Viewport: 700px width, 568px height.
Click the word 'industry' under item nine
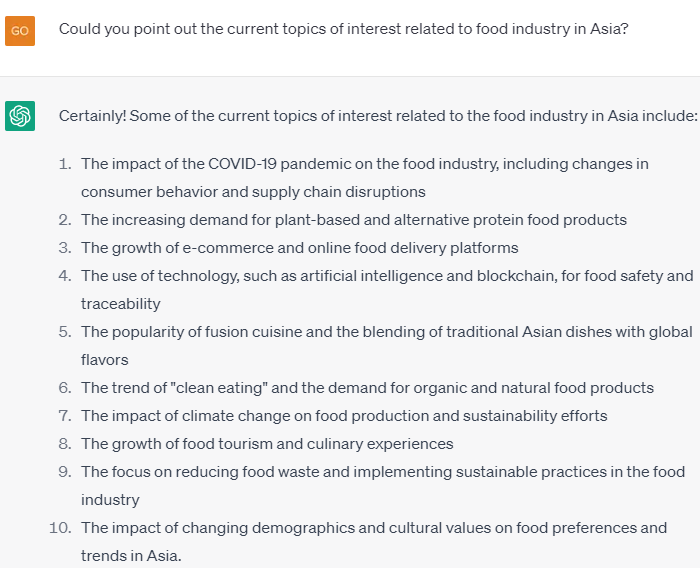pos(110,500)
